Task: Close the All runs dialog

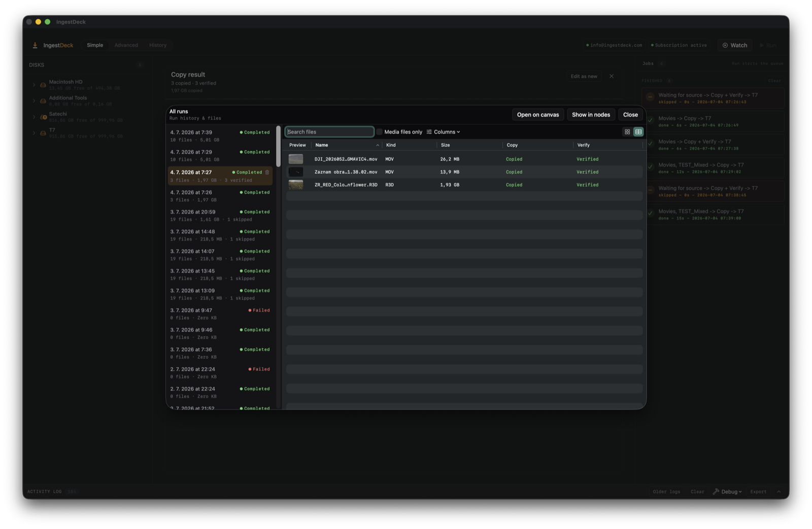Action: coord(630,115)
